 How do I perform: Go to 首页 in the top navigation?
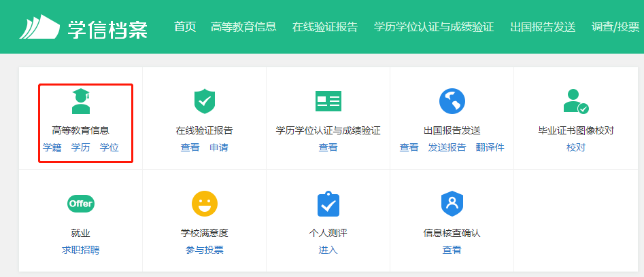[x=185, y=27]
